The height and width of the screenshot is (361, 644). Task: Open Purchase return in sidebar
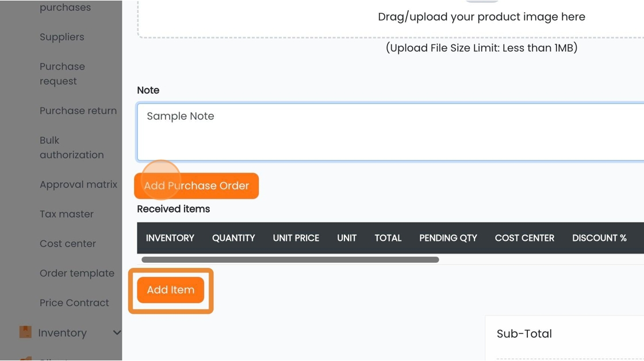[78, 110]
